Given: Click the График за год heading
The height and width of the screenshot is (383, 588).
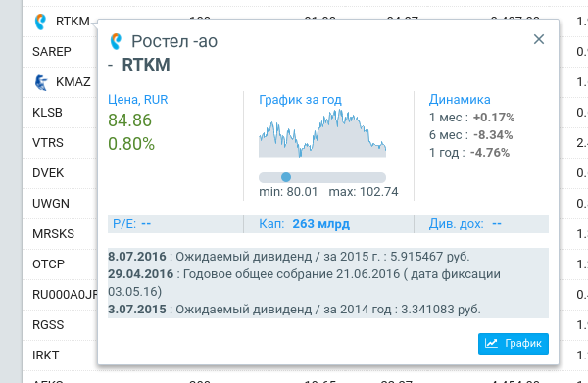Looking at the screenshot, I should [300, 100].
